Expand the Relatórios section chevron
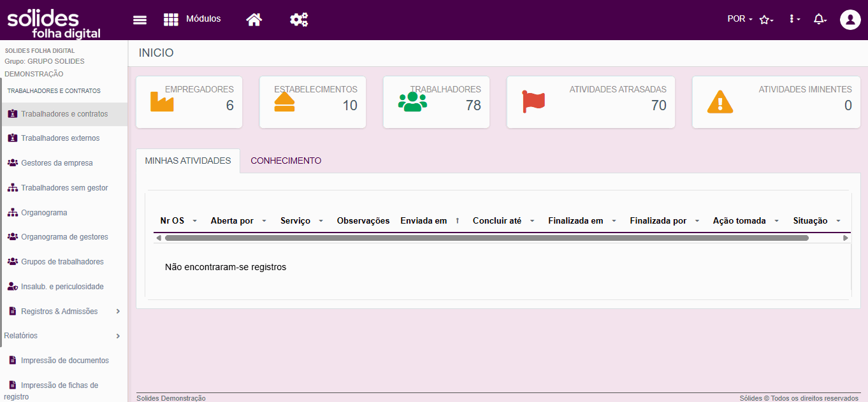 click(118, 336)
